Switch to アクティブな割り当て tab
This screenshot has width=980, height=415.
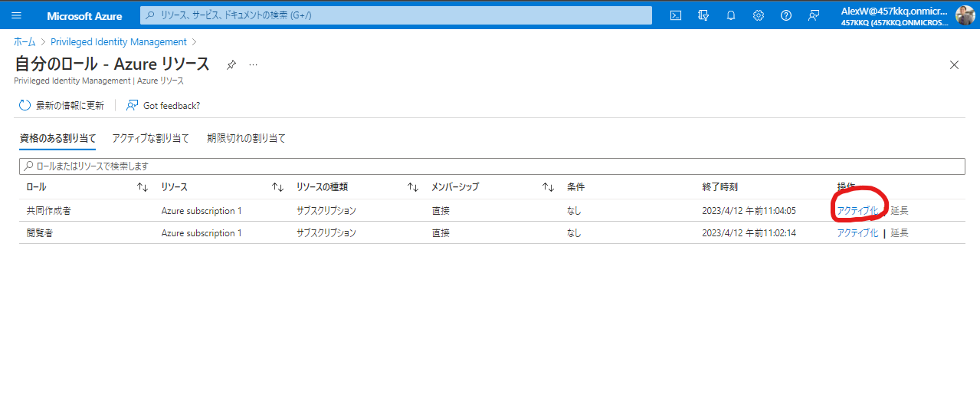tap(150, 139)
